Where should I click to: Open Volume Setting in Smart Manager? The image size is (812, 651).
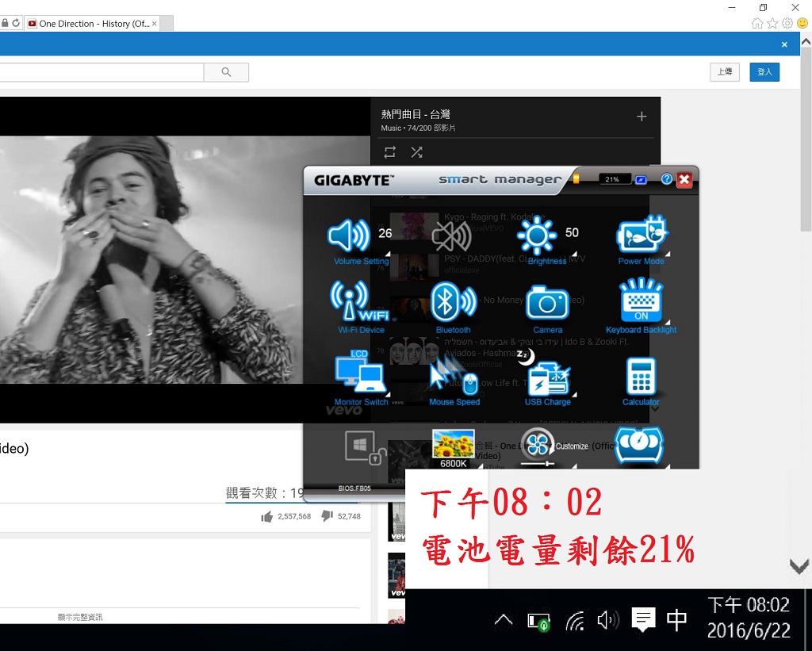pyautogui.click(x=349, y=236)
